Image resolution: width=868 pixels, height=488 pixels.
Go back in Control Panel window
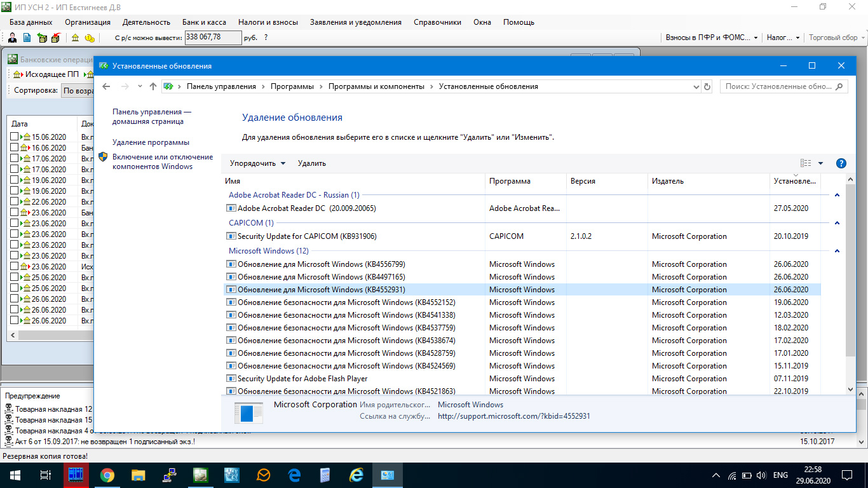pyautogui.click(x=106, y=86)
